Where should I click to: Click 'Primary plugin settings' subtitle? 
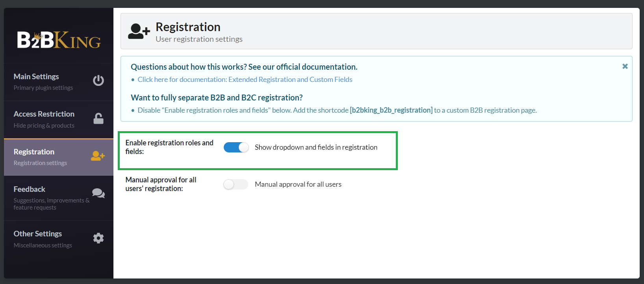(43, 88)
